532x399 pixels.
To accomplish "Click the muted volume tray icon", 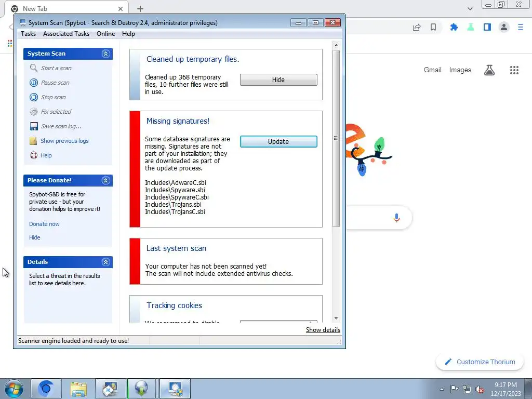I will click(x=480, y=389).
